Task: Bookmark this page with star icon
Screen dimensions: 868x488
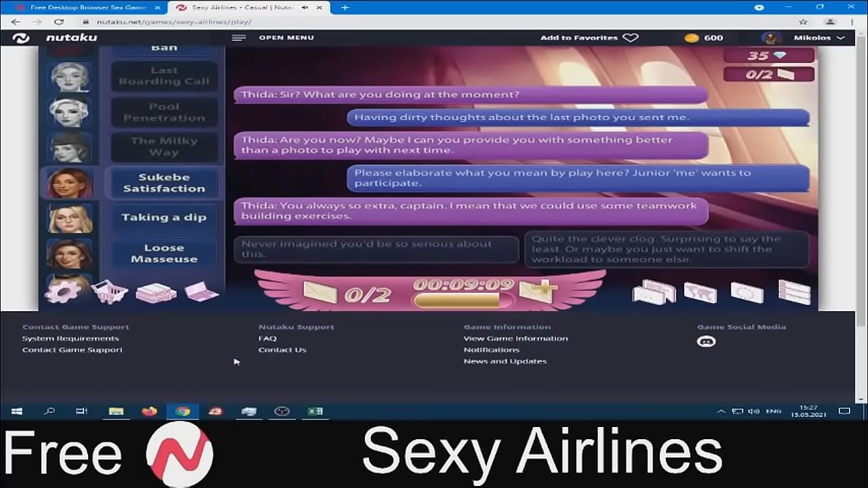Action: click(803, 22)
